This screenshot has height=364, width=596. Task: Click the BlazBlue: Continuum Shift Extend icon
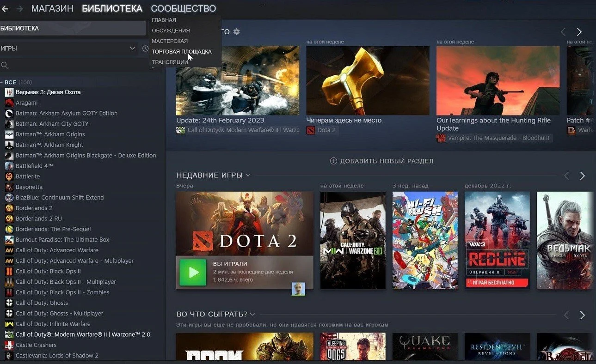tap(9, 198)
